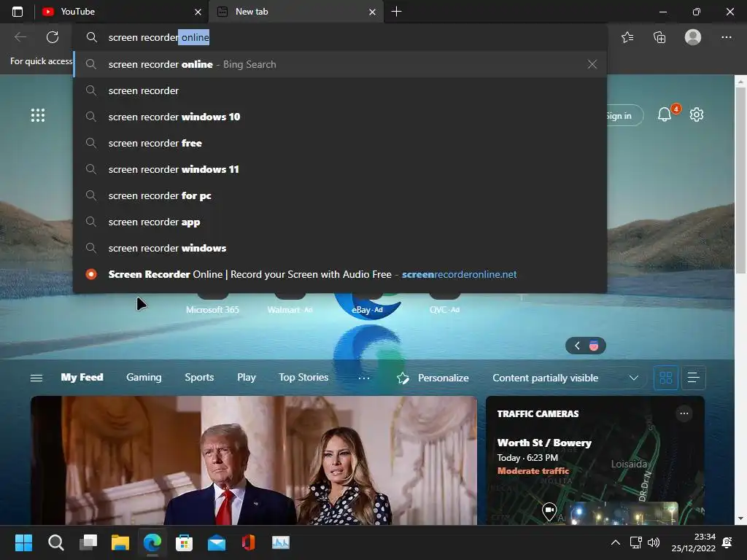This screenshot has height=560, width=747.
Task: Select the My Feed tab
Action: pyautogui.click(x=82, y=377)
